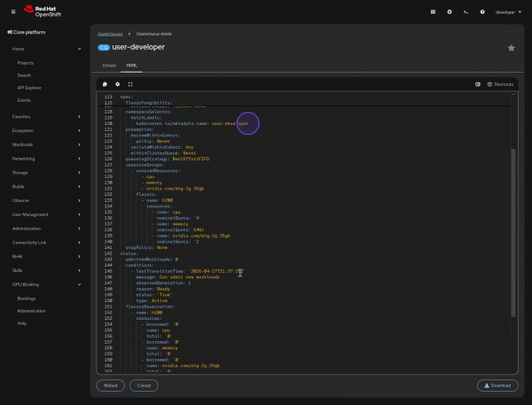The image size is (532, 405).
Task: Click the 'withinClusterQueue: Never' line
Action: tap(163, 153)
